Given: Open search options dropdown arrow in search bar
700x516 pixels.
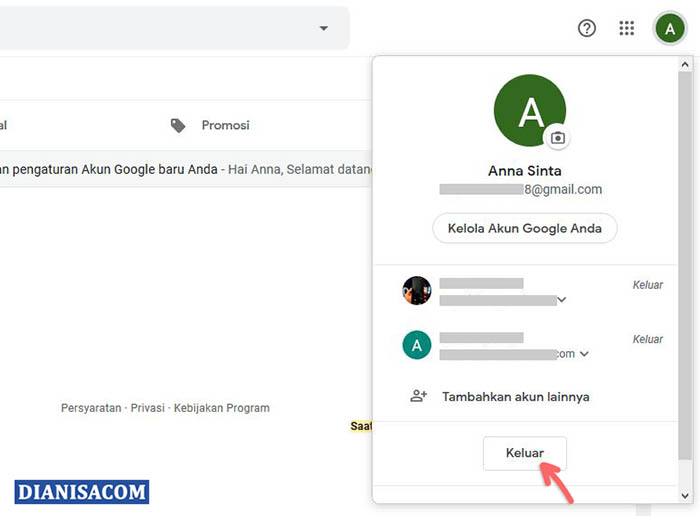Looking at the screenshot, I should click(x=324, y=28).
